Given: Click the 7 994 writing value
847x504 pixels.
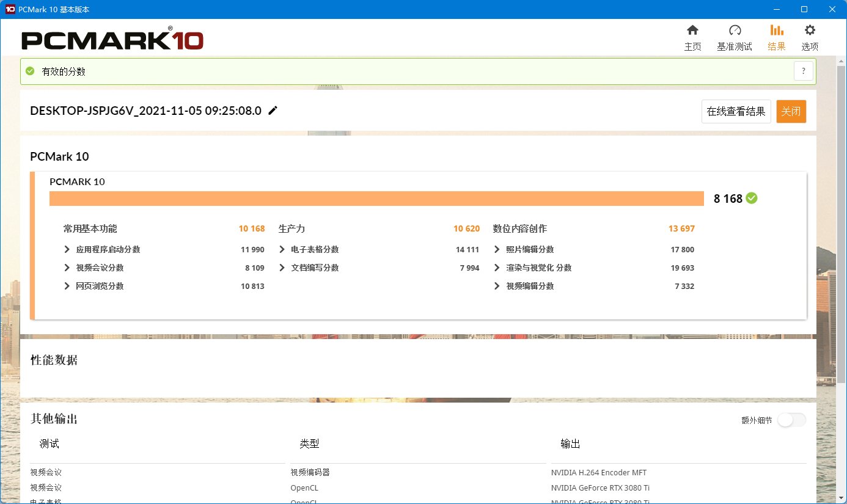Looking at the screenshot, I should (470, 268).
